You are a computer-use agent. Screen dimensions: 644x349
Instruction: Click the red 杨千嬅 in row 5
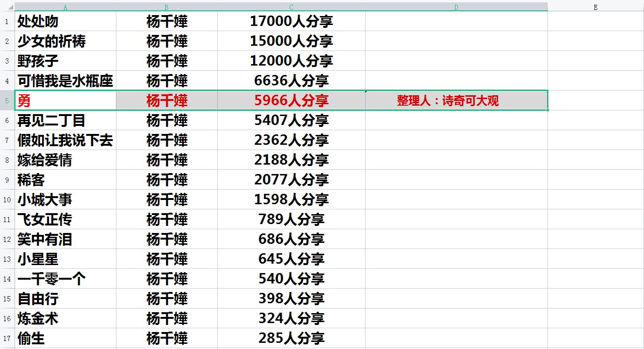click(x=167, y=100)
